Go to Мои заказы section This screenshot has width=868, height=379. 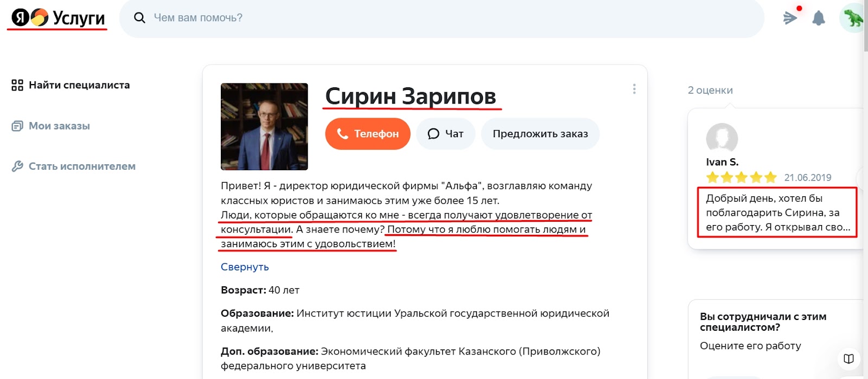tap(59, 125)
